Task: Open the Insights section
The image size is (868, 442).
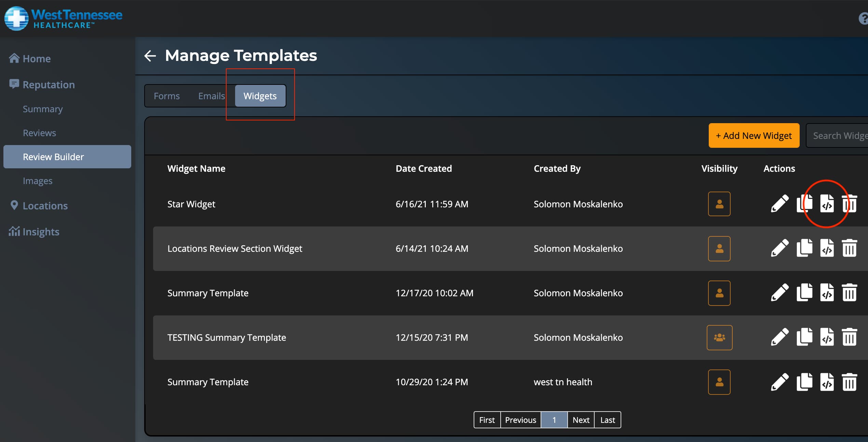Action: click(34, 232)
